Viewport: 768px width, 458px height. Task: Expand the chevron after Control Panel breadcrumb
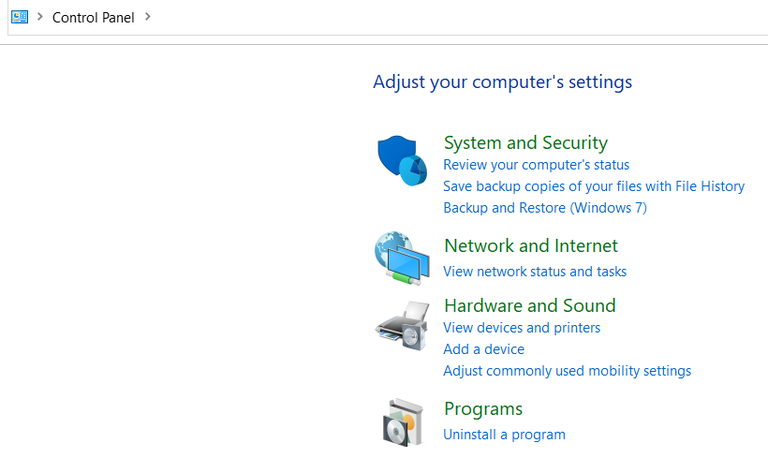[x=148, y=17]
